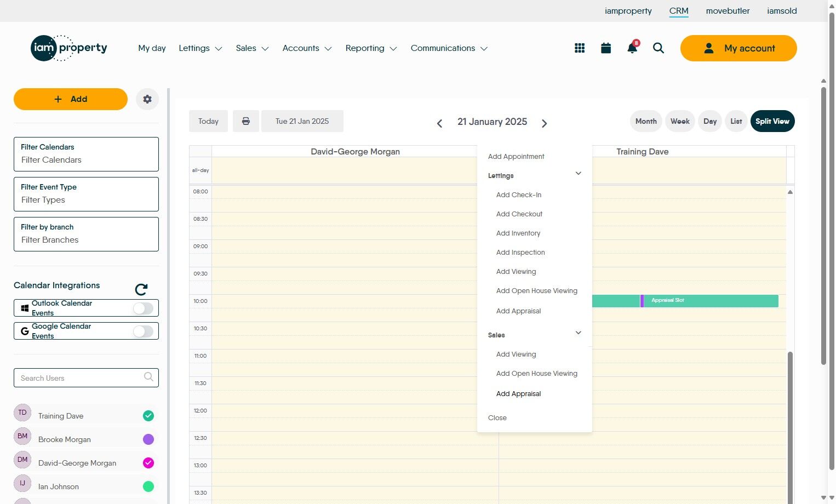This screenshot has width=836, height=504.
Task: Choose Add Open House Viewing under Sales
Action: (537, 374)
